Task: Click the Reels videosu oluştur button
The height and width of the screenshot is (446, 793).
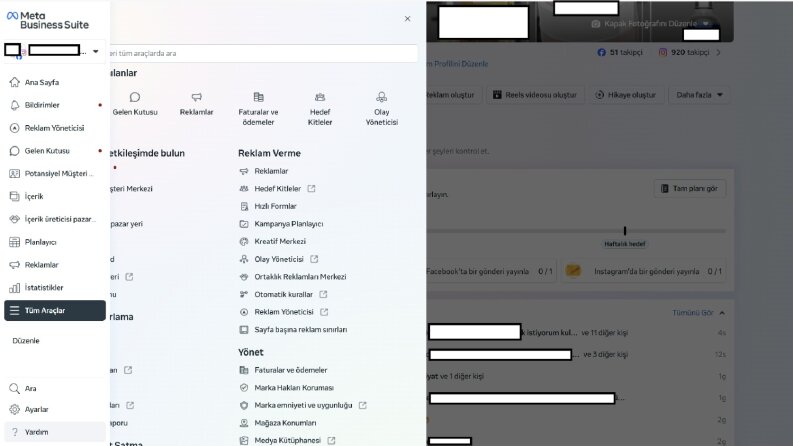Action: 535,95
